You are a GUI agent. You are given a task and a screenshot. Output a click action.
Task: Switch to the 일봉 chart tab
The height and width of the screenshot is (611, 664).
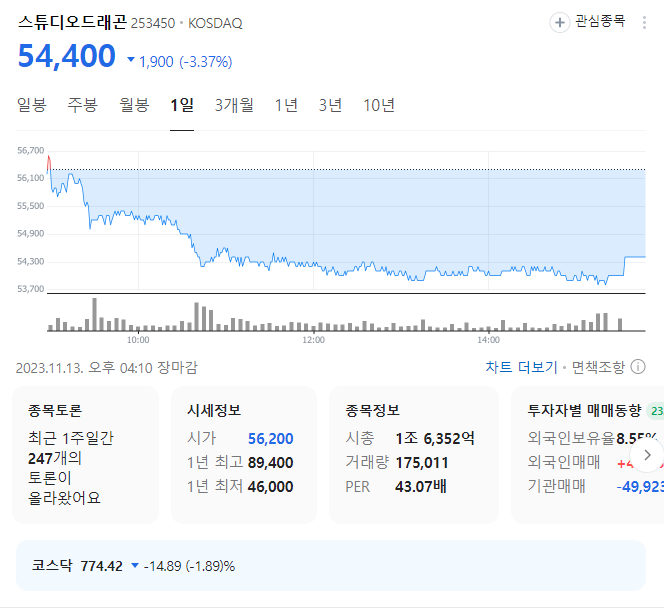pos(32,105)
